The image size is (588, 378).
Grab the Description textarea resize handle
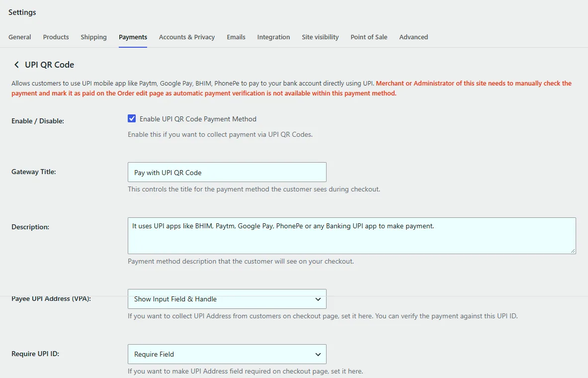[573, 251]
